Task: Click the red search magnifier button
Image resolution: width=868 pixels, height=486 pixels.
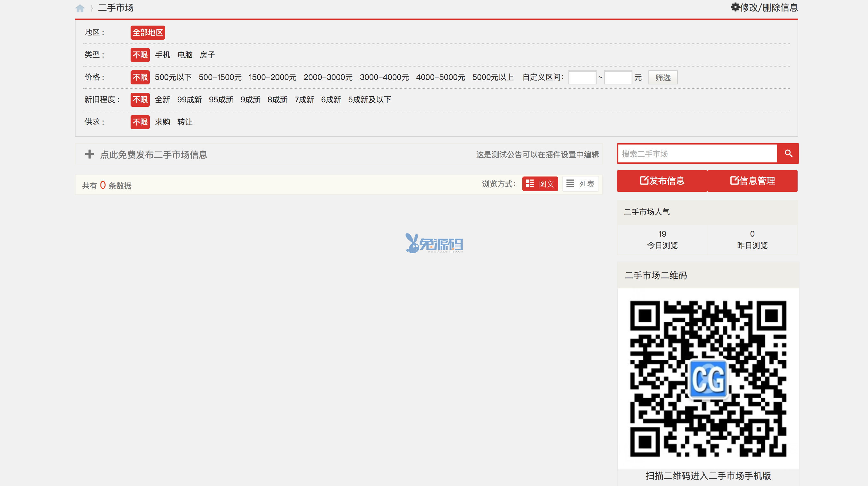Action: pyautogui.click(x=788, y=153)
